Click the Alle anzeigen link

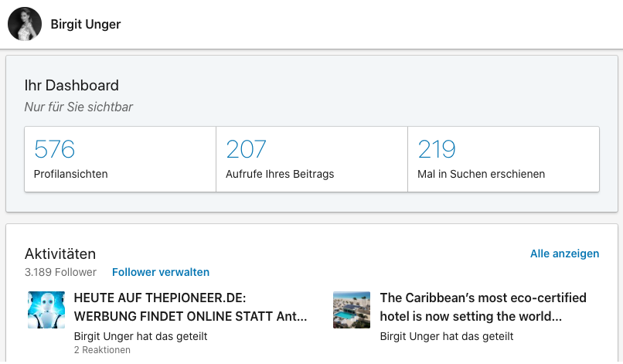[x=564, y=253]
